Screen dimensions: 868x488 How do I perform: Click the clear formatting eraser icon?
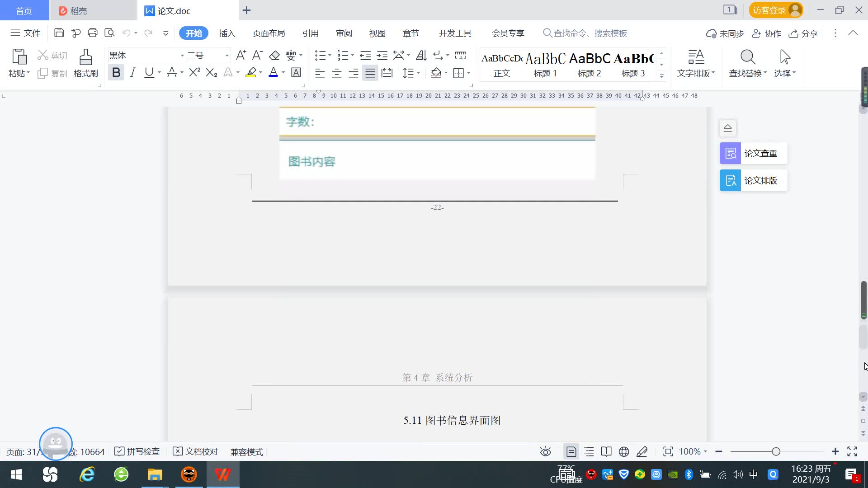tap(274, 55)
